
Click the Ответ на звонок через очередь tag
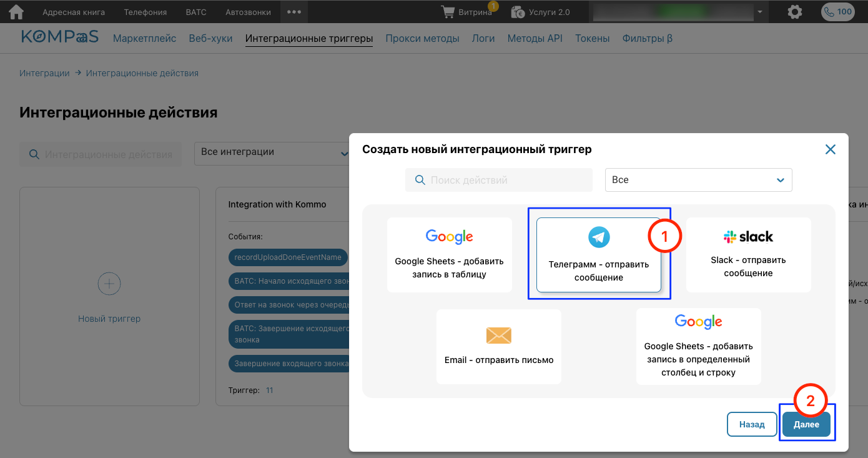point(289,304)
